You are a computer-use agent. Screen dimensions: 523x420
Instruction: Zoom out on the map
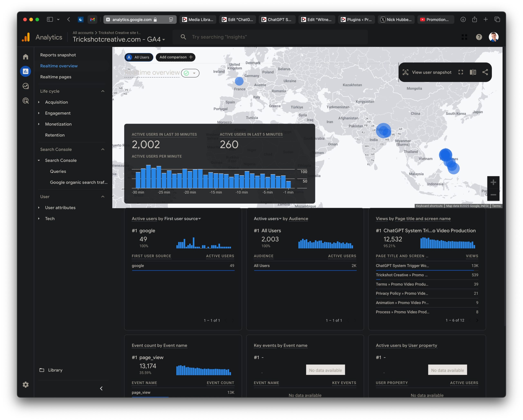click(493, 195)
